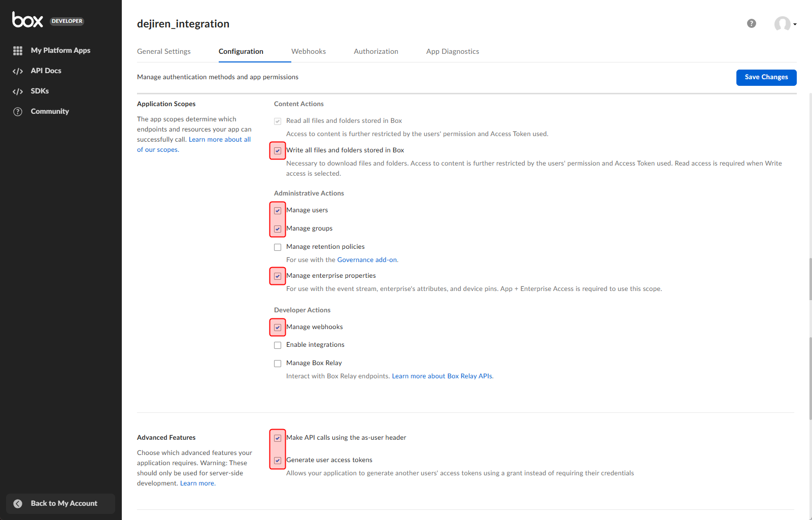This screenshot has height=520, width=812.
Task: Click the API Docs code icon
Action: point(18,71)
